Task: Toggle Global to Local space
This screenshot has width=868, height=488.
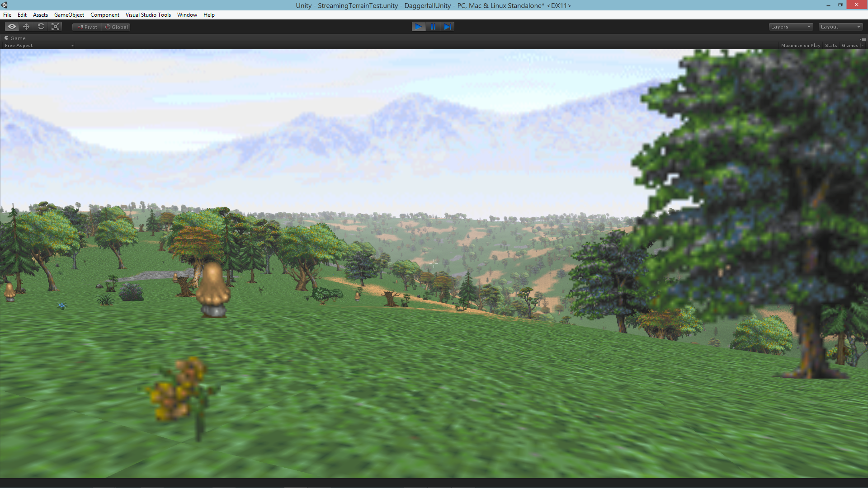Action: point(117,26)
